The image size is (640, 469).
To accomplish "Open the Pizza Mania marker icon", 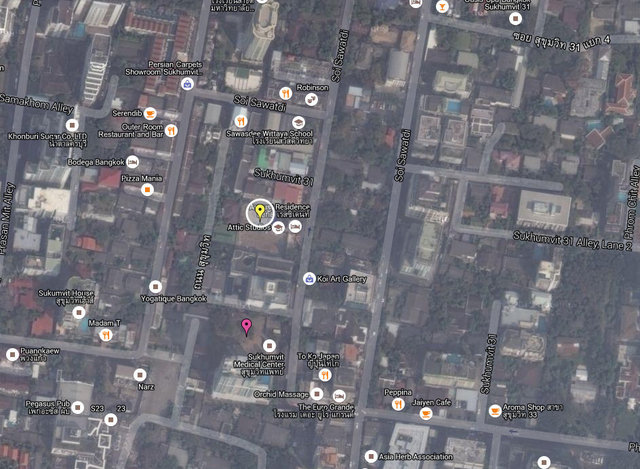I will point(147,189).
